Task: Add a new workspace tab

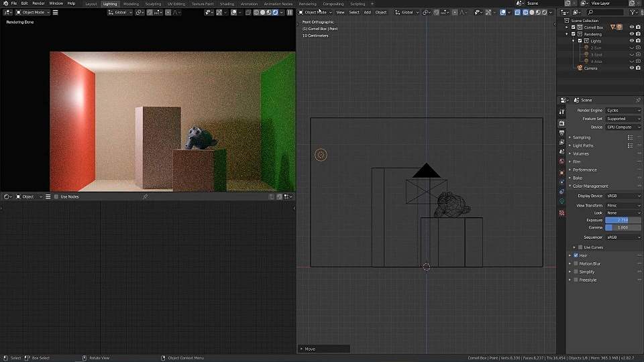Action: [372, 3]
